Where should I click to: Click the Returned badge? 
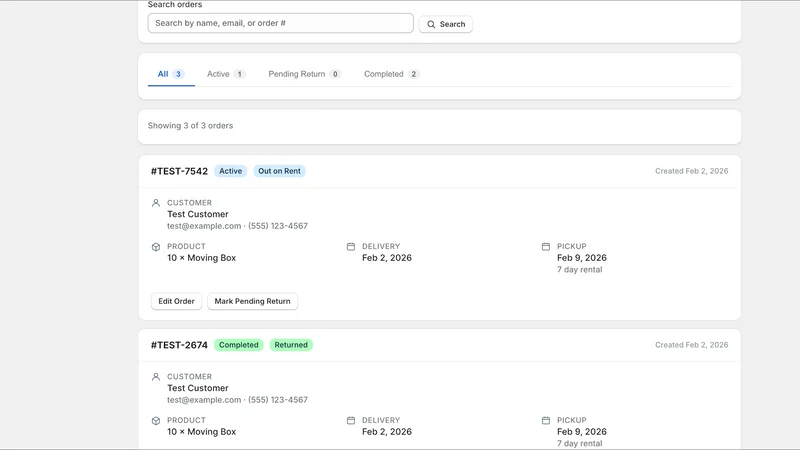click(x=291, y=345)
